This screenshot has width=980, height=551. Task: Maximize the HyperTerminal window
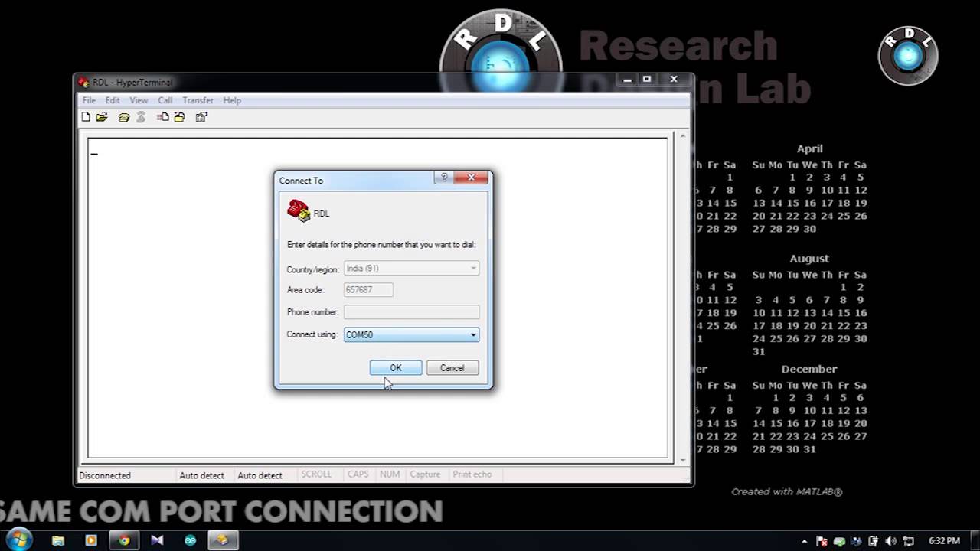tap(647, 80)
